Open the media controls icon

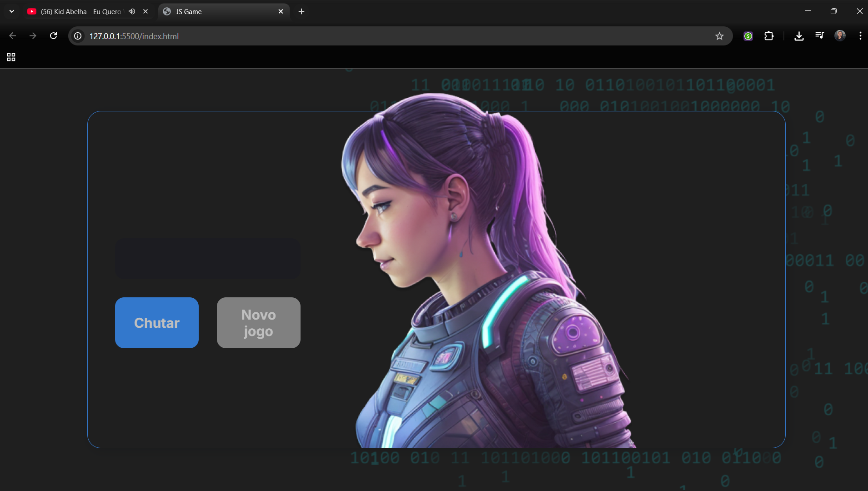820,36
